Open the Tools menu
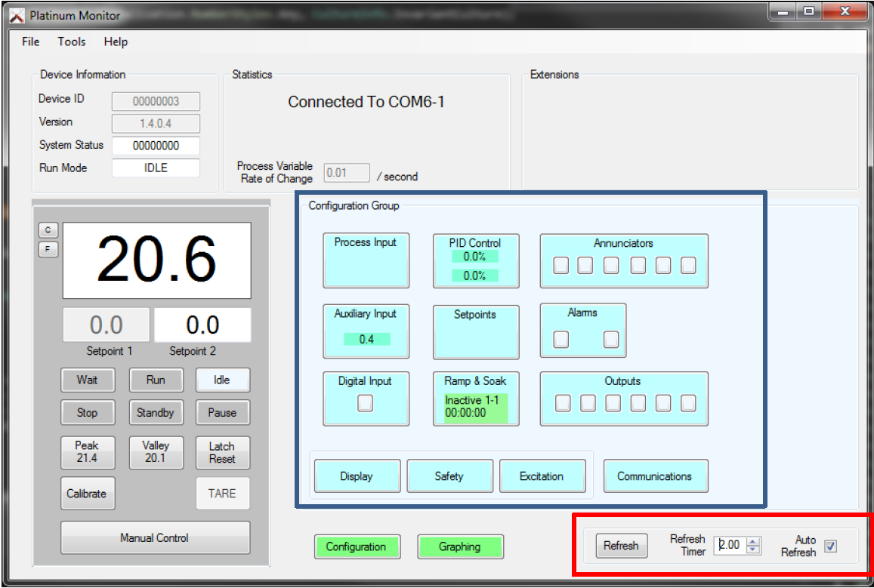 pyautogui.click(x=72, y=42)
